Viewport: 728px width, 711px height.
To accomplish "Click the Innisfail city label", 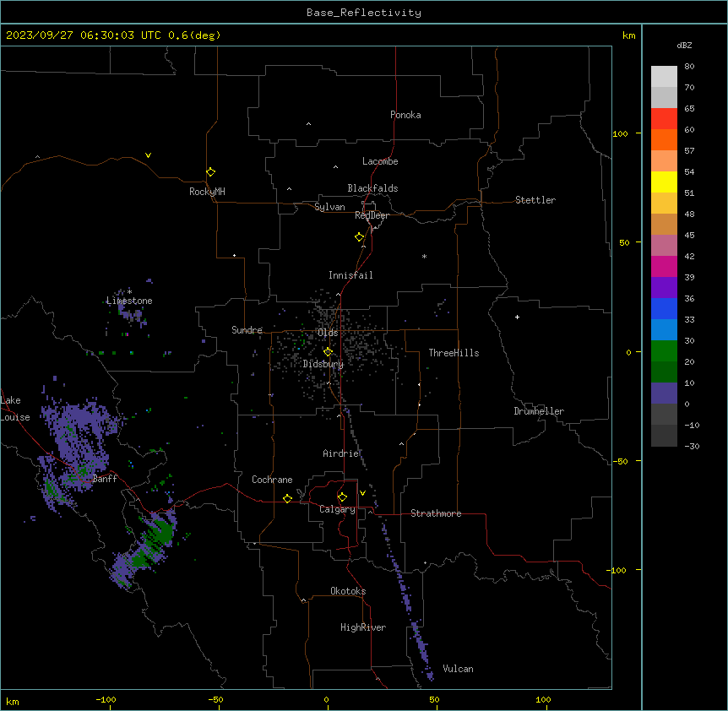I will click(350, 275).
